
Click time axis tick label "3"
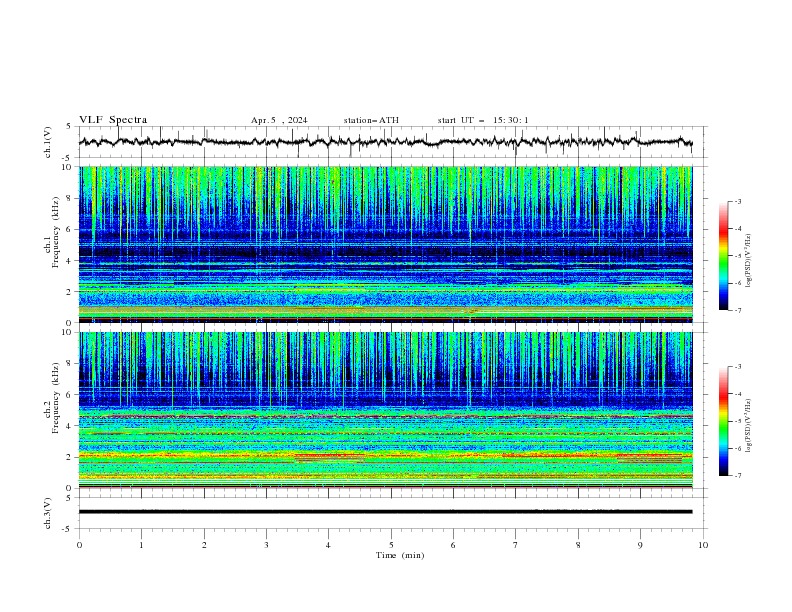tap(266, 545)
